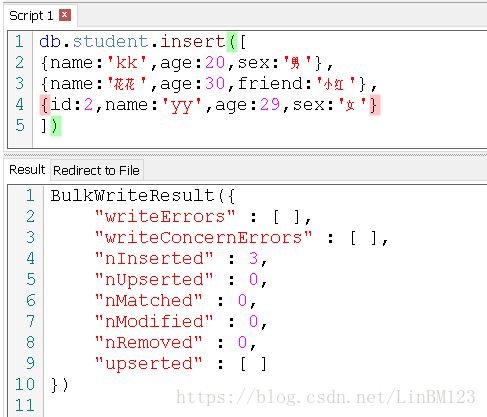Click closing '})' on result line 10
This screenshot has width=487, height=417.
(60, 385)
